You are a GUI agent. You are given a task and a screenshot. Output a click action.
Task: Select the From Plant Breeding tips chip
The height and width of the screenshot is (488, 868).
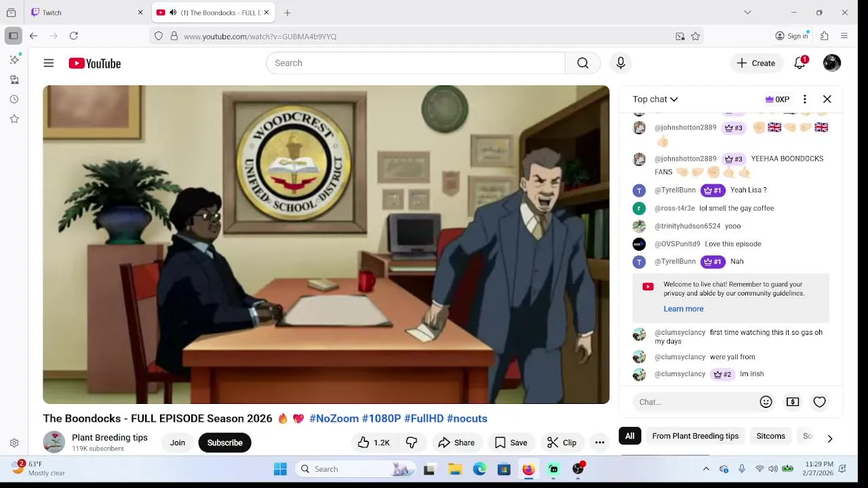(x=695, y=436)
